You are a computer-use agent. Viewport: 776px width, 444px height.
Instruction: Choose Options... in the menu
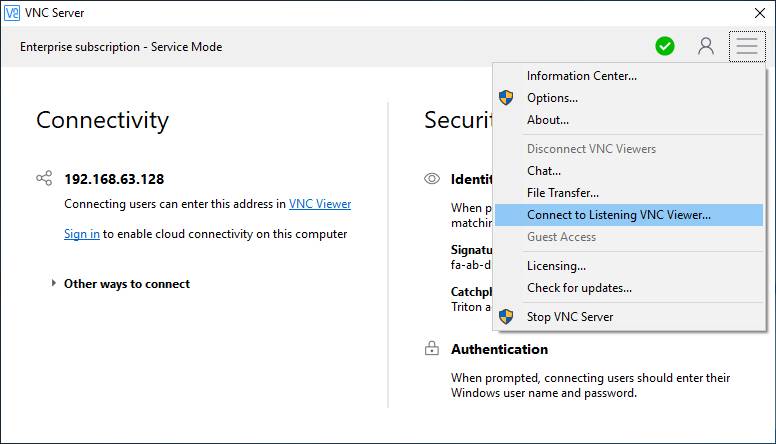629,98
